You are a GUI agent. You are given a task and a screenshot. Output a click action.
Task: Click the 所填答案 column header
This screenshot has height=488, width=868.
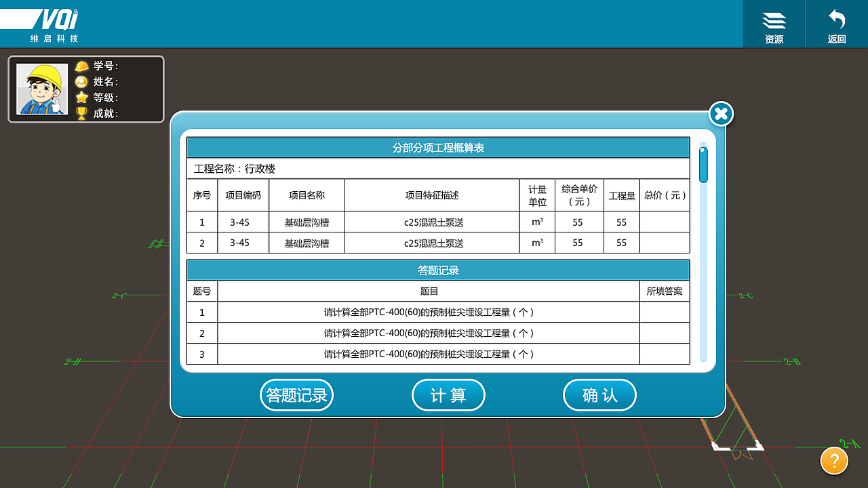click(665, 291)
